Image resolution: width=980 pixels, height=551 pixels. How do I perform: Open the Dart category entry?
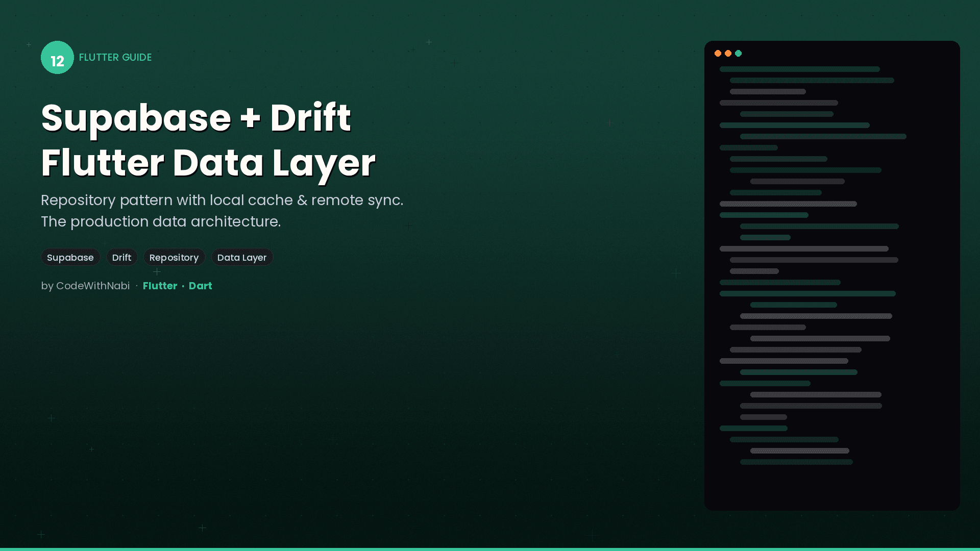point(200,286)
